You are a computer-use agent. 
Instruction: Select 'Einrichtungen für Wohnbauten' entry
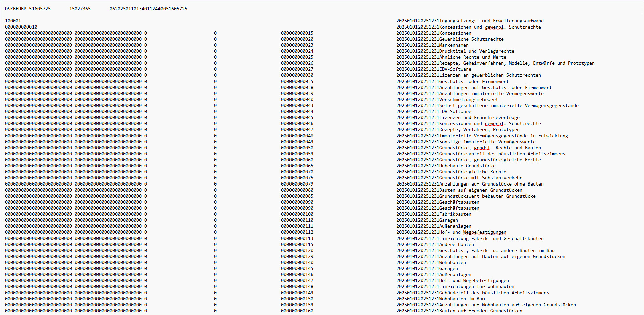[477, 286]
